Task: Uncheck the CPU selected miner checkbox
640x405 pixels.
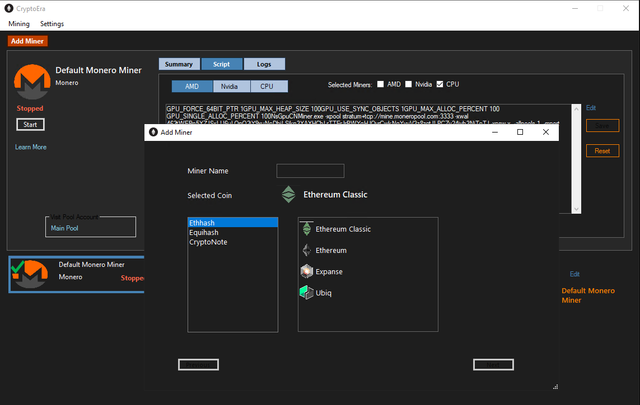Action: pos(440,84)
